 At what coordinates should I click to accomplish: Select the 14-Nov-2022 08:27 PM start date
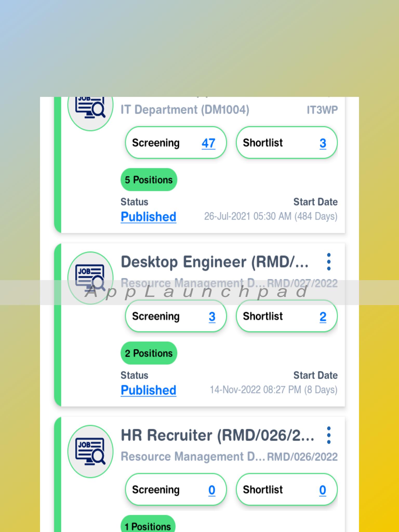click(x=274, y=390)
